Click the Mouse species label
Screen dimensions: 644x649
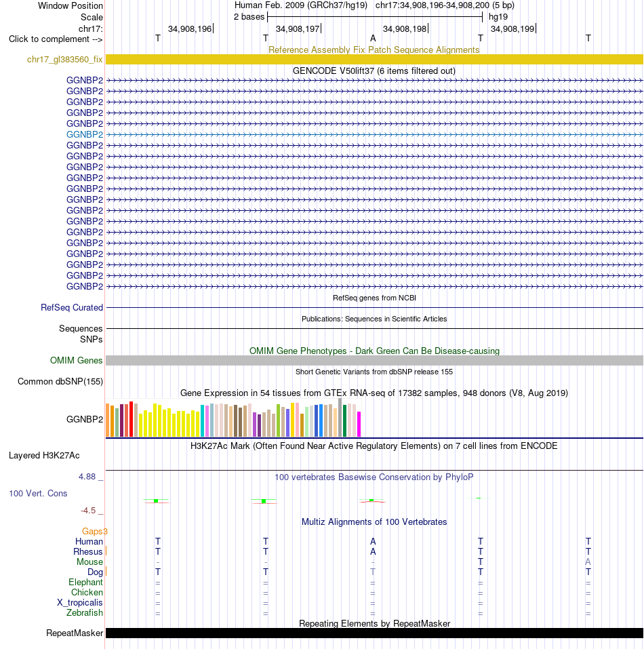coord(89,562)
